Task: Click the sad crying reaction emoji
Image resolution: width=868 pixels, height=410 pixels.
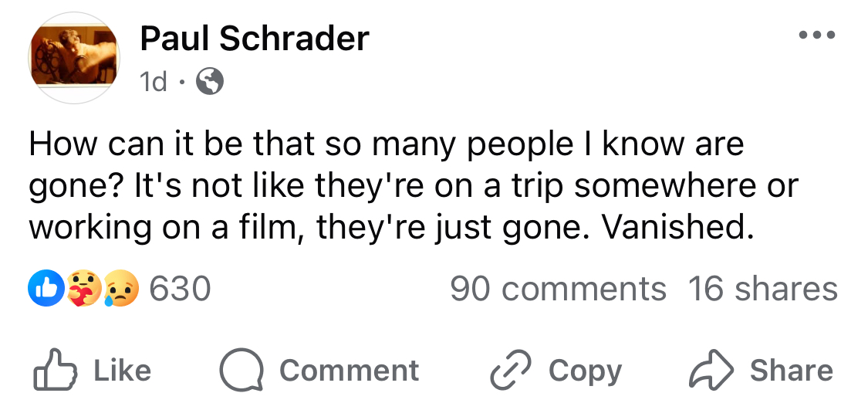Action: pyautogui.click(x=120, y=288)
